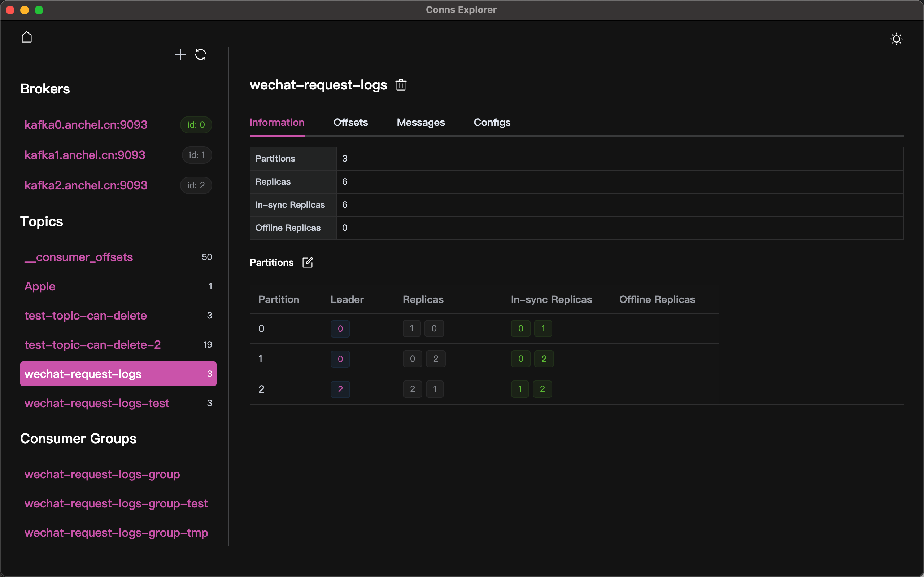Toggle the light theme sun icon
This screenshot has width=924, height=577.
coord(896,39)
